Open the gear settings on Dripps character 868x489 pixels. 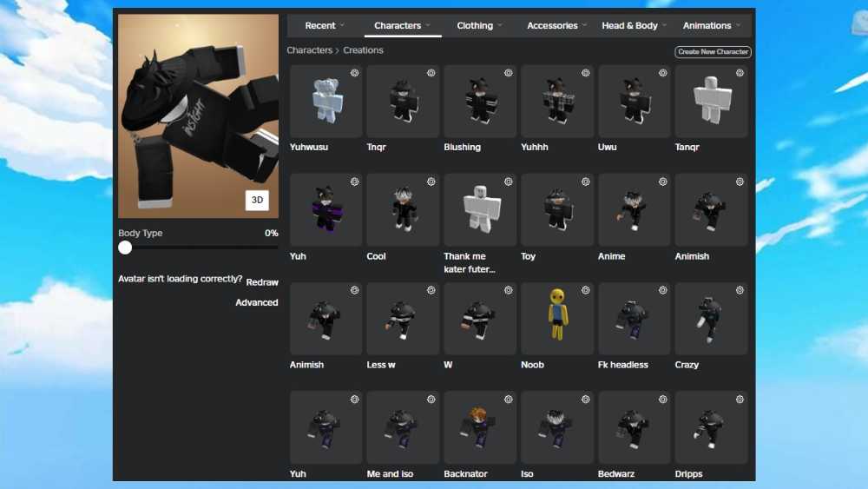pyautogui.click(x=740, y=400)
